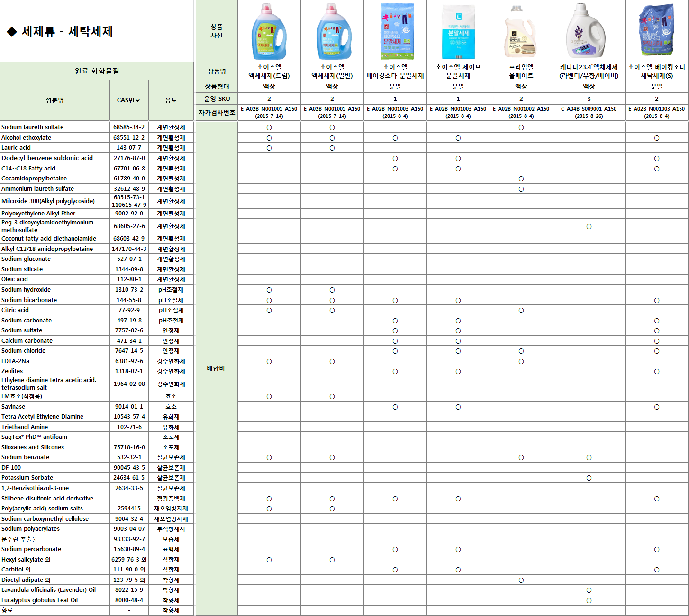Select the 'Cocamidopropylbetaine' cell
The width and height of the screenshot is (689, 616).
pyautogui.click(x=55, y=179)
